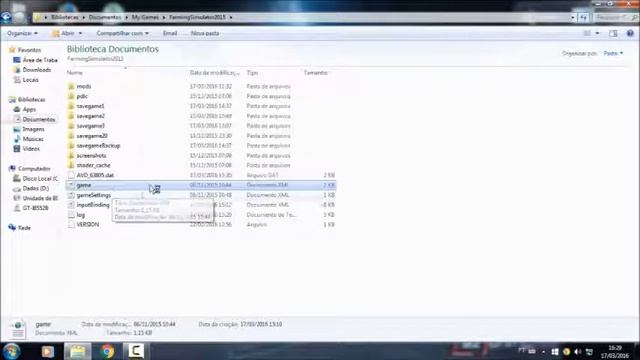Open Imagens library in sidebar
This screenshot has width=640, height=360.
(x=33, y=129)
